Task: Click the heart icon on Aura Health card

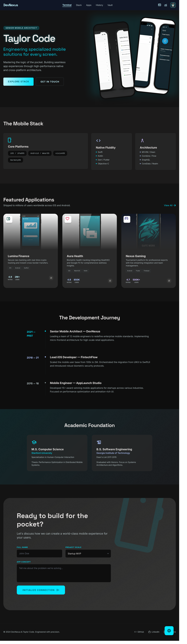Action: 67,219
